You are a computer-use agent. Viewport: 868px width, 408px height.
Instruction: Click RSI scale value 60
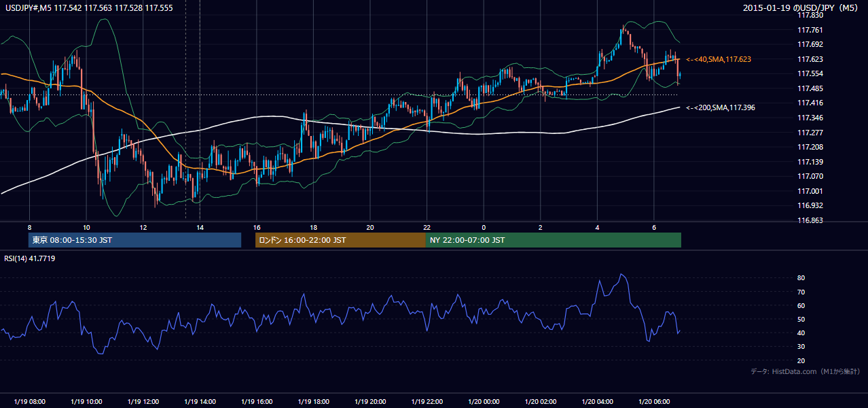point(801,305)
